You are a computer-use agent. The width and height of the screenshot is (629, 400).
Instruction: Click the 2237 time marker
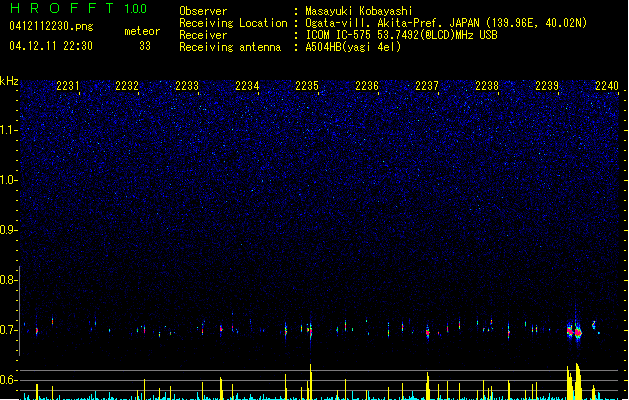coord(427,86)
